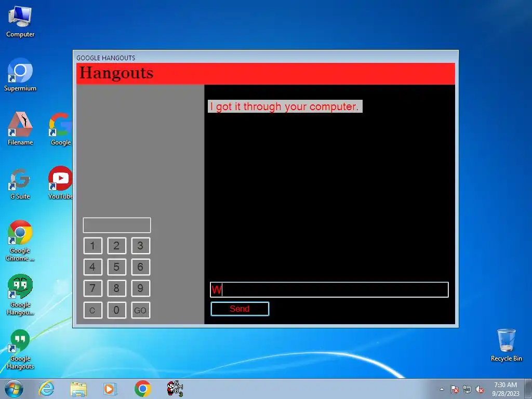The height and width of the screenshot is (399, 532).
Task: Dial digit 7 on the keypad
Action: [x=92, y=288]
